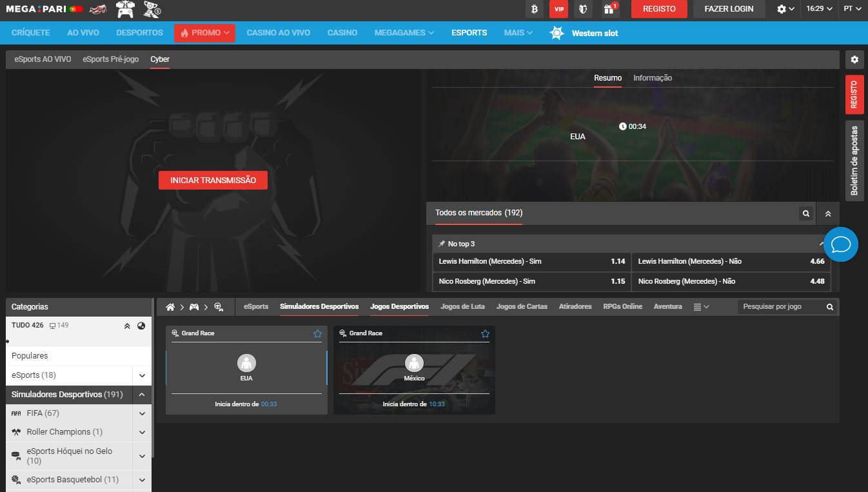The width and height of the screenshot is (868, 492).
Task: Click the home icon in breadcrumb
Action: [x=171, y=307]
